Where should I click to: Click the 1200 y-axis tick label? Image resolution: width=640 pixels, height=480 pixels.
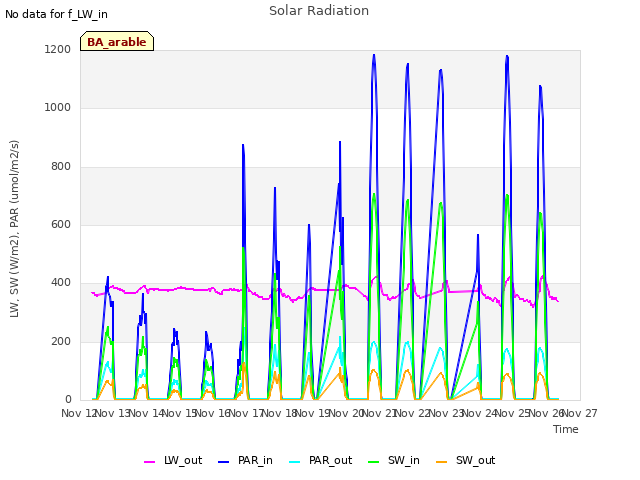pos(58,49)
